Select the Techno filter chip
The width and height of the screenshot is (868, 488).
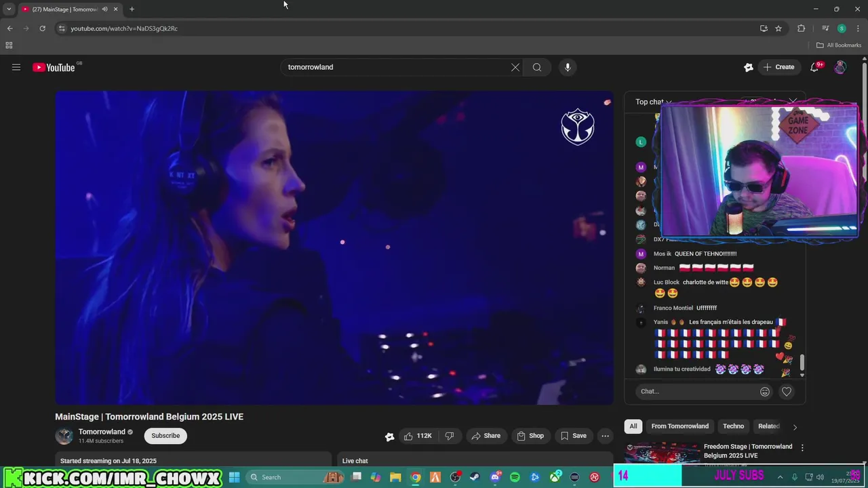click(x=733, y=426)
